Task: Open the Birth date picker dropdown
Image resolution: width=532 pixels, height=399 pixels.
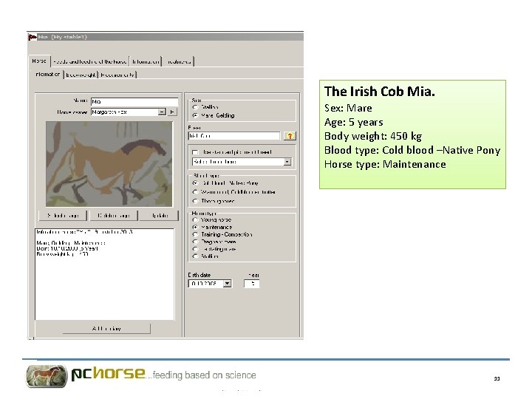Action: (228, 283)
